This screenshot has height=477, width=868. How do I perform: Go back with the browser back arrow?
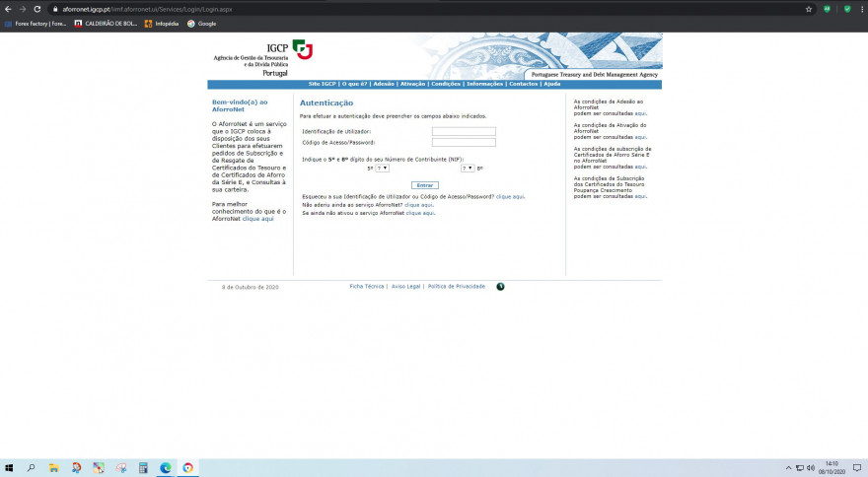[8, 9]
